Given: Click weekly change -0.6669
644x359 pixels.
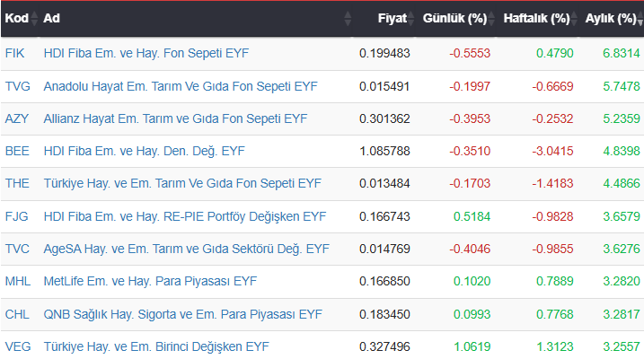Looking at the screenshot, I should [x=552, y=86].
